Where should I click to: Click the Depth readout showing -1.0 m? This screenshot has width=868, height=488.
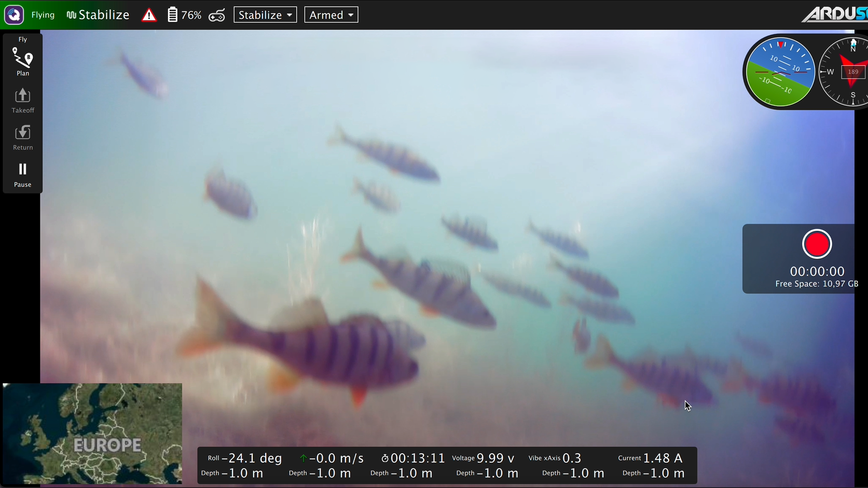click(231, 473)
